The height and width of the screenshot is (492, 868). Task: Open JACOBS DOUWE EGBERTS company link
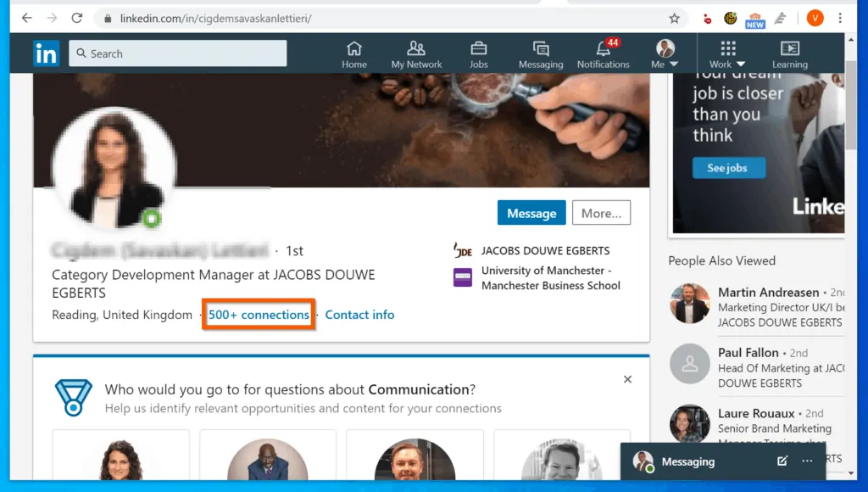point(545,250)
